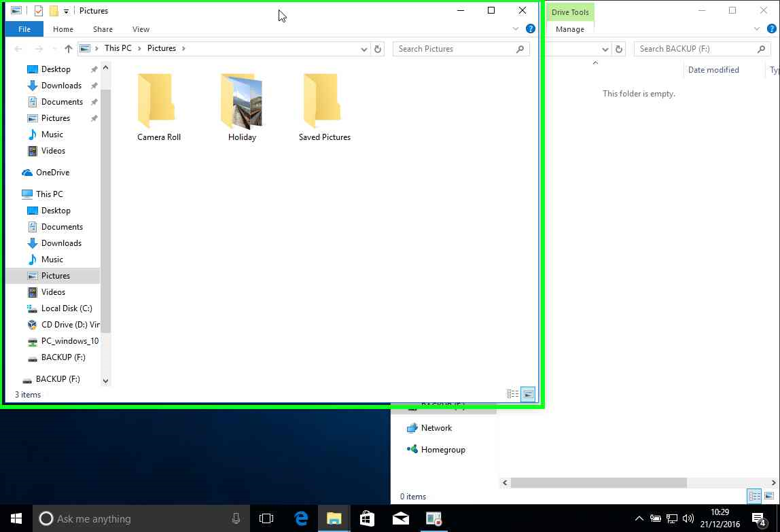Switch to the View ribbon tab
780x532 pixels.
tap(141, 29)
